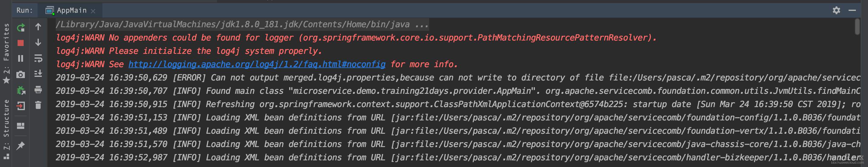Toggle scroll to end of console
The height and width of the screenshot is (167, 868).
click(x=38, y=74)
